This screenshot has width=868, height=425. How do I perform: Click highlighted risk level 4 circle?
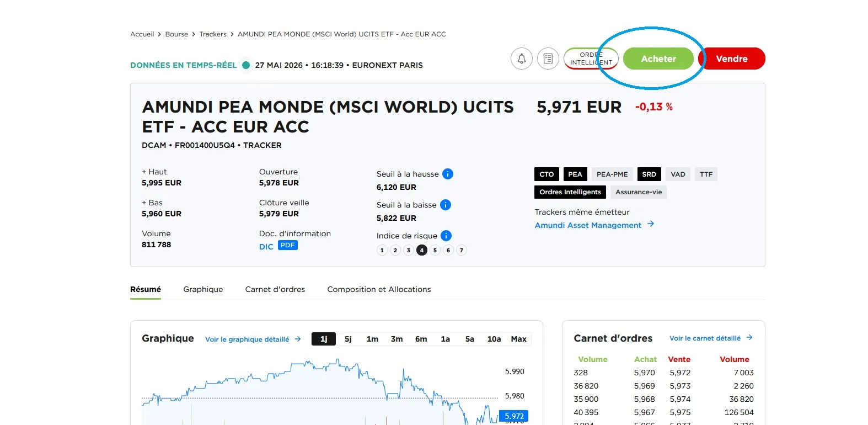422,250
